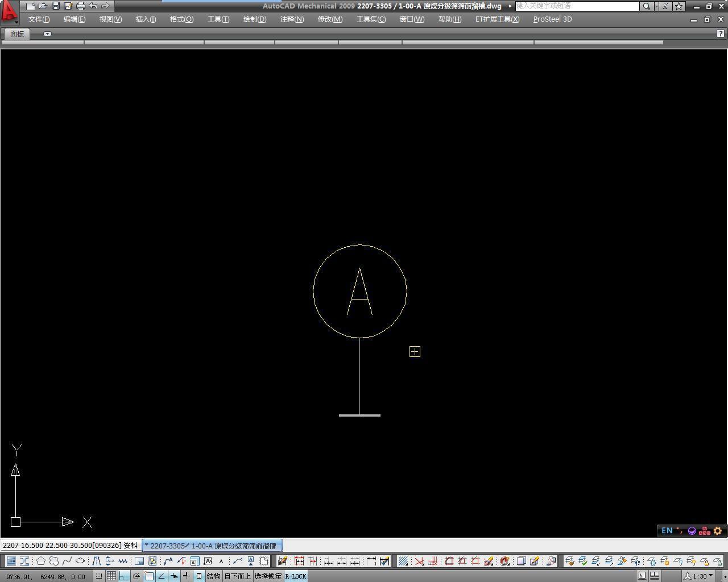Click the polygon draw tool icon
The width and height of the screenshot is (728, 582).
coord(41,561)
